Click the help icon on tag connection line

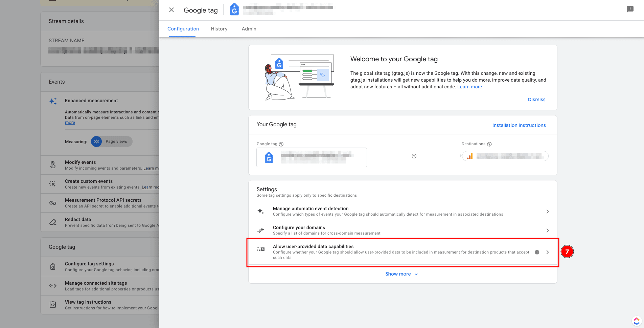click(x=414, y=156)
